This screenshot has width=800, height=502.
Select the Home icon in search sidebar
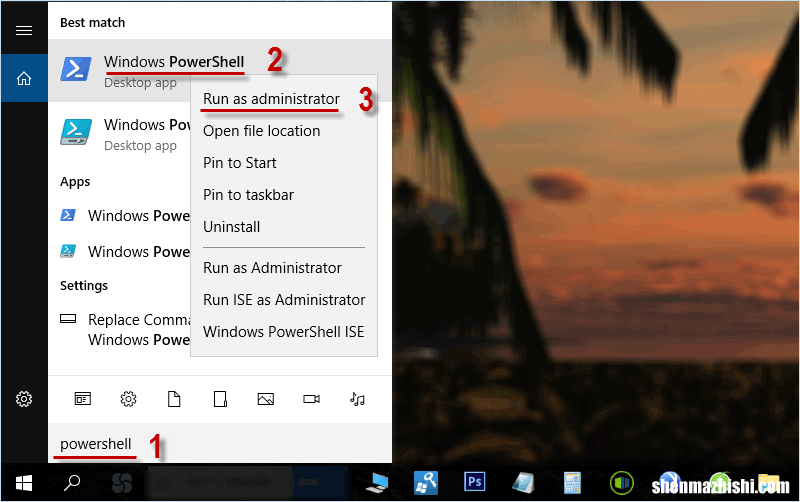tap(24, 79)
